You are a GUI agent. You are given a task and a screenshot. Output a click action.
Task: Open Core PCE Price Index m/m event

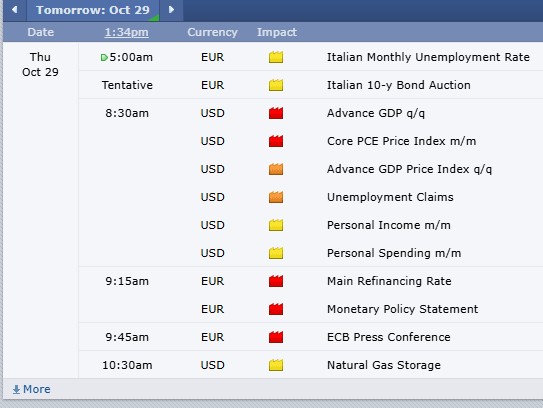click(401, 141)
